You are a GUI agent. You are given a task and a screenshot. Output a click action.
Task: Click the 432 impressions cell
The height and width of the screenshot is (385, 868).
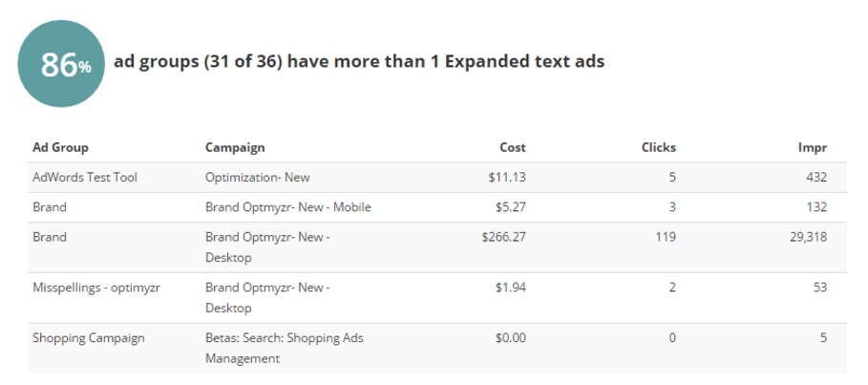816,178
